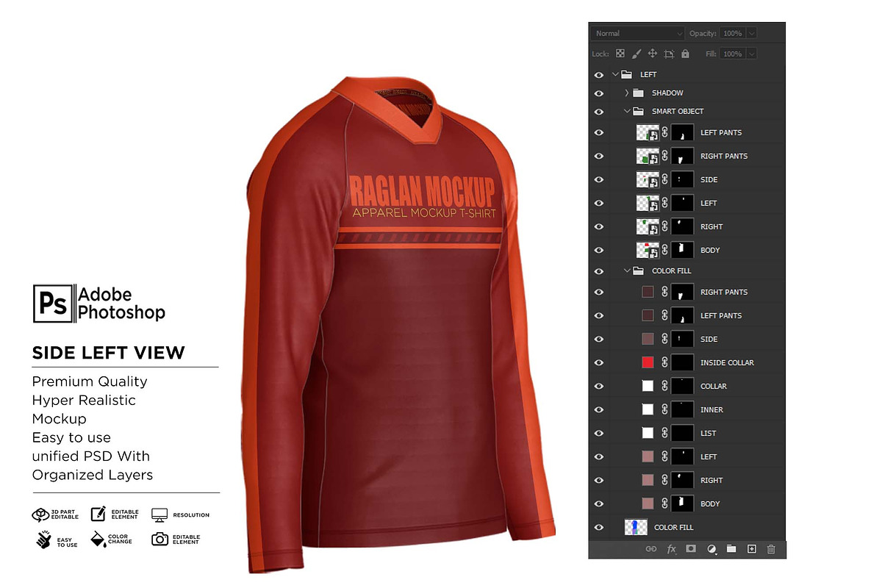This screenshot has width=882, height=588.
Task: Click the Link Layers icon in panel footer
Action: 650,549
